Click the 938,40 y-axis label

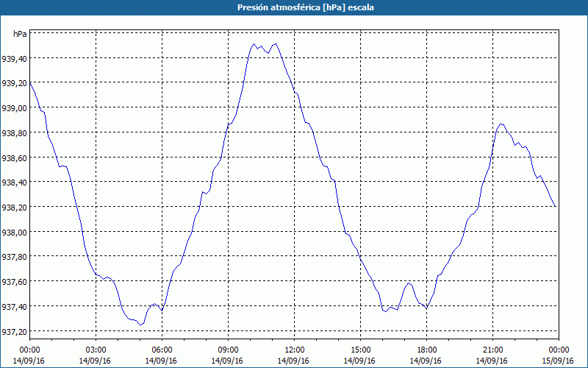14,183
